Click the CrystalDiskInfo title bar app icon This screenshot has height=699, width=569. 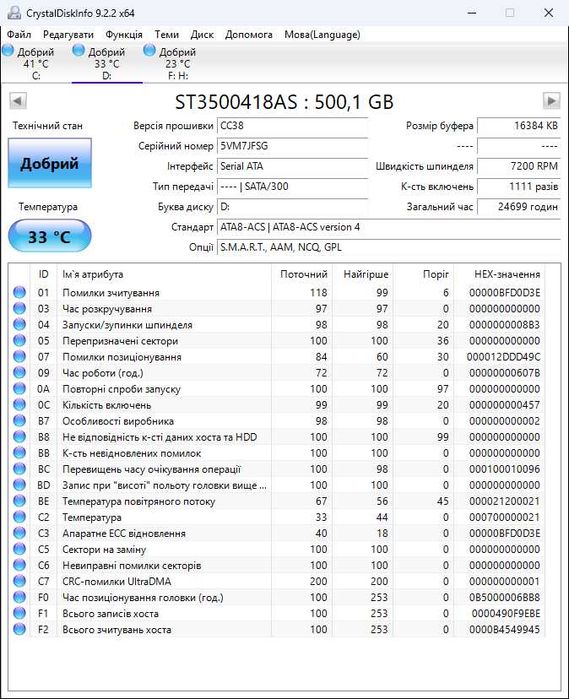14,12
